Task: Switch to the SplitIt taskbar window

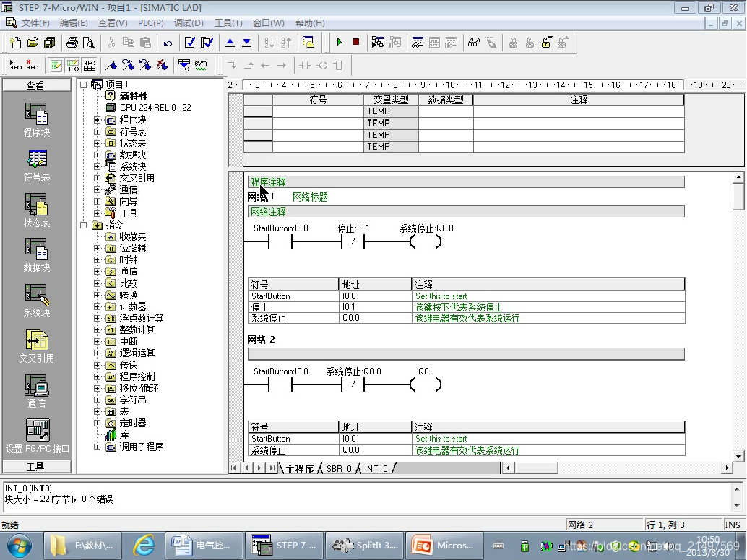Action: point(364,546)
